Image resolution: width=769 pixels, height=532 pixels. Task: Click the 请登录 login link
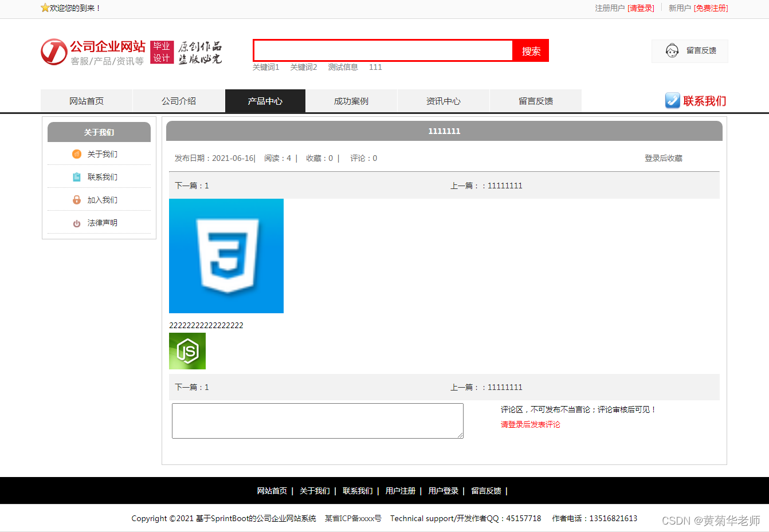click(x=641, y=9)
